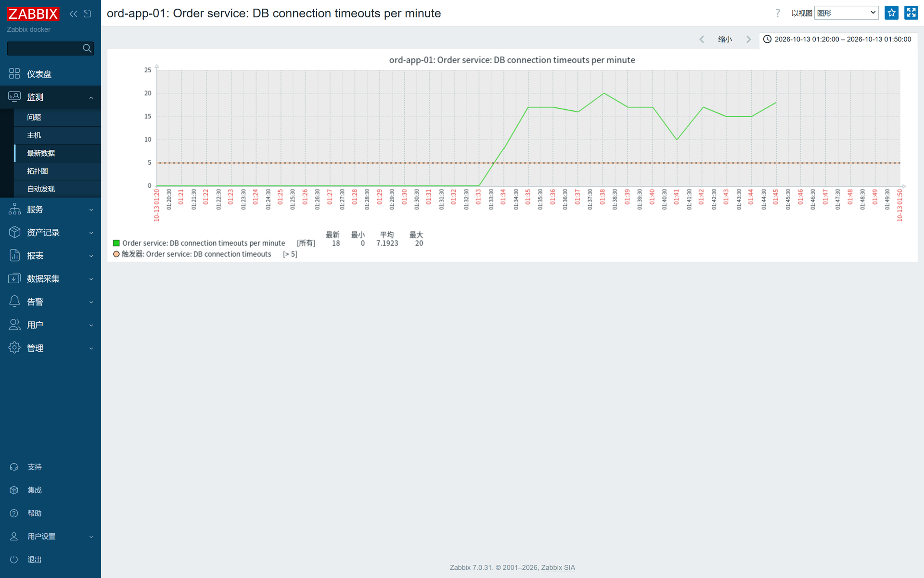Click the 退出 power icon

tap(14, 560)
